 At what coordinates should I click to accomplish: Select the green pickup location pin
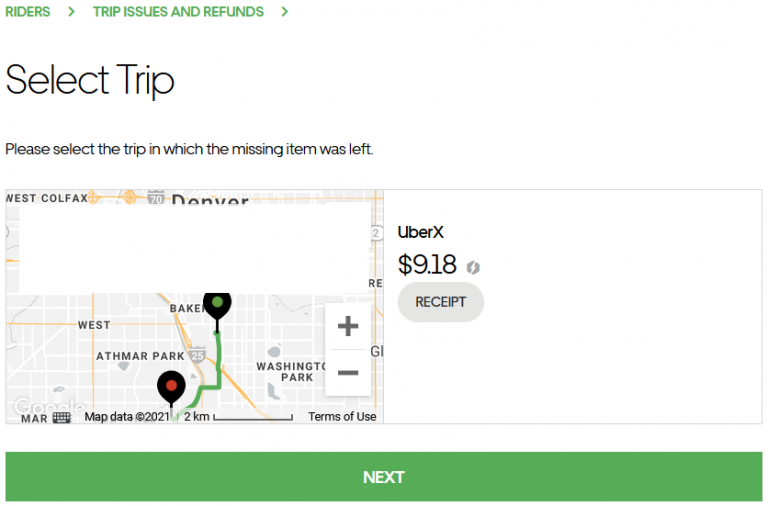tap(217, 303)
